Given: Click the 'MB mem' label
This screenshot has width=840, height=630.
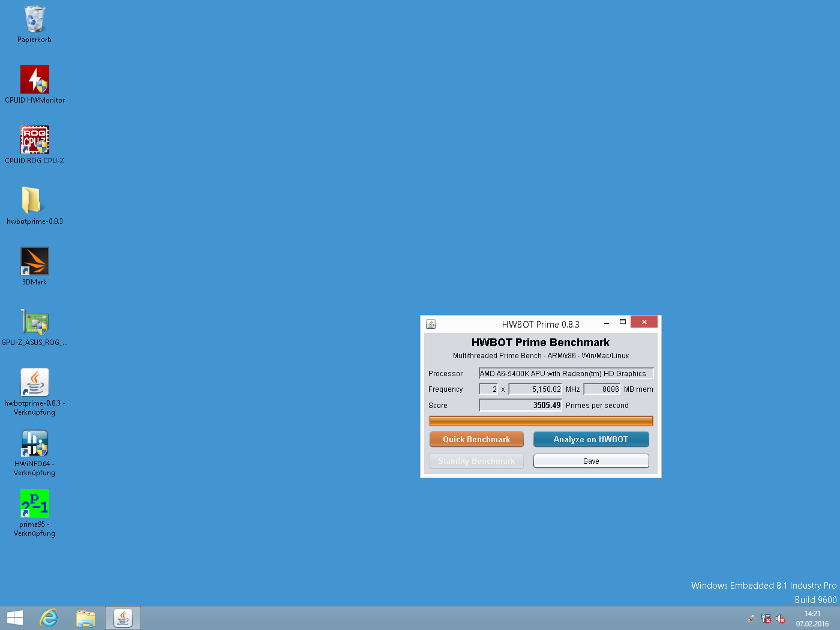Looking at the screenshot, I should point(638,389).
